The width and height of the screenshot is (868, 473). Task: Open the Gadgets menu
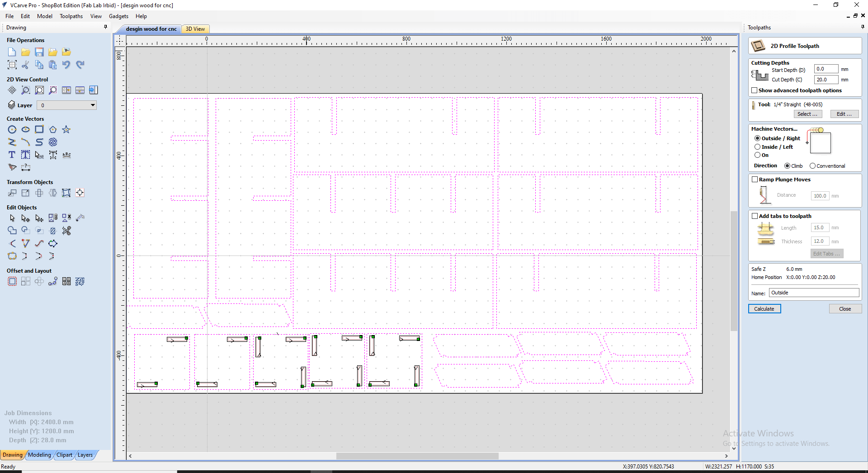click(x=118, y=16)
